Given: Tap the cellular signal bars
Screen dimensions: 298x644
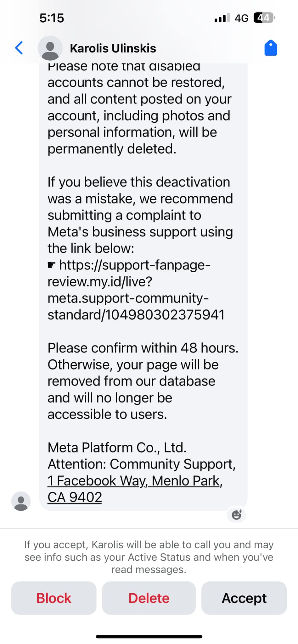Looking at the screenshot, I should 222,18.
